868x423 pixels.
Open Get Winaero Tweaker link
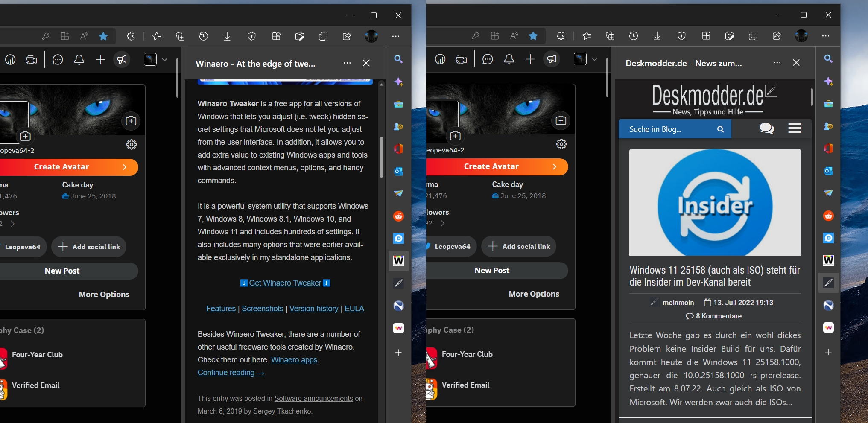click(285, 283)
